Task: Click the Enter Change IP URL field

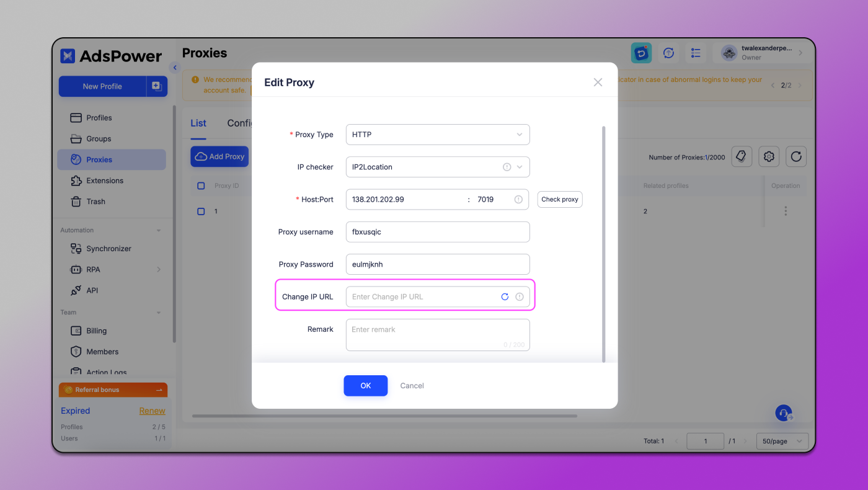Action: [x=422, y=297]
